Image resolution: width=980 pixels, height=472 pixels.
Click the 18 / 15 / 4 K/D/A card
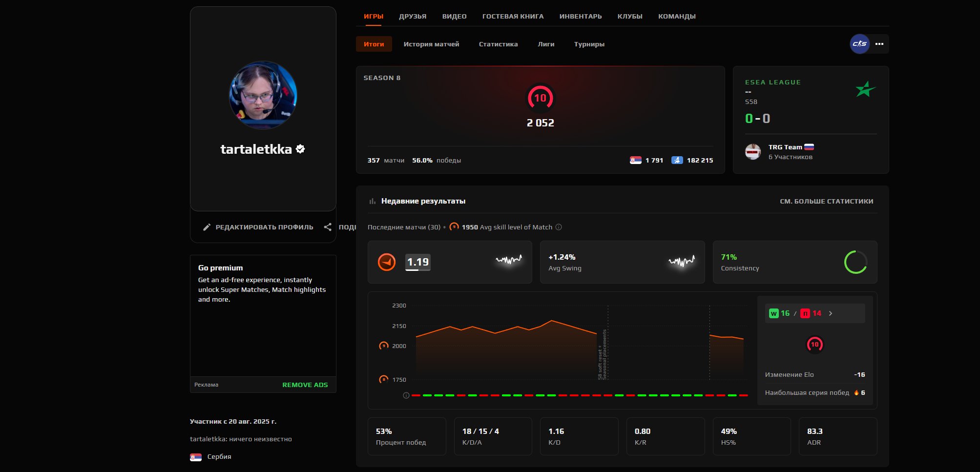pos(493,436)
